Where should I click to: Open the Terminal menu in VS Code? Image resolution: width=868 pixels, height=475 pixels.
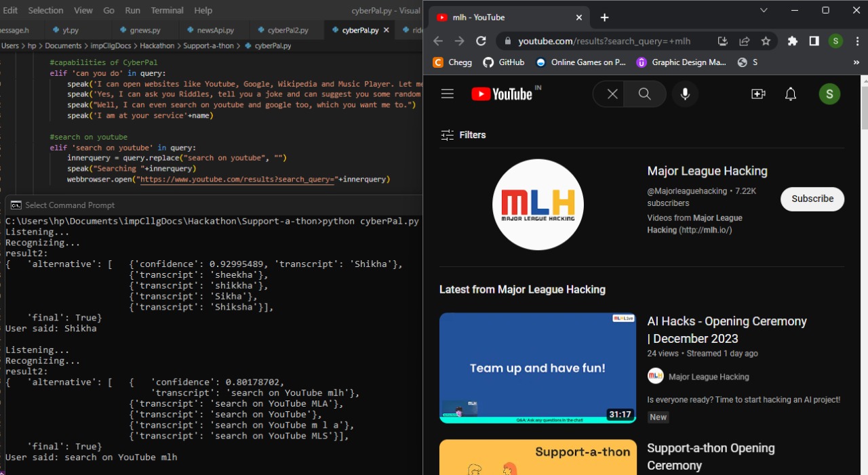click(167, 10)
